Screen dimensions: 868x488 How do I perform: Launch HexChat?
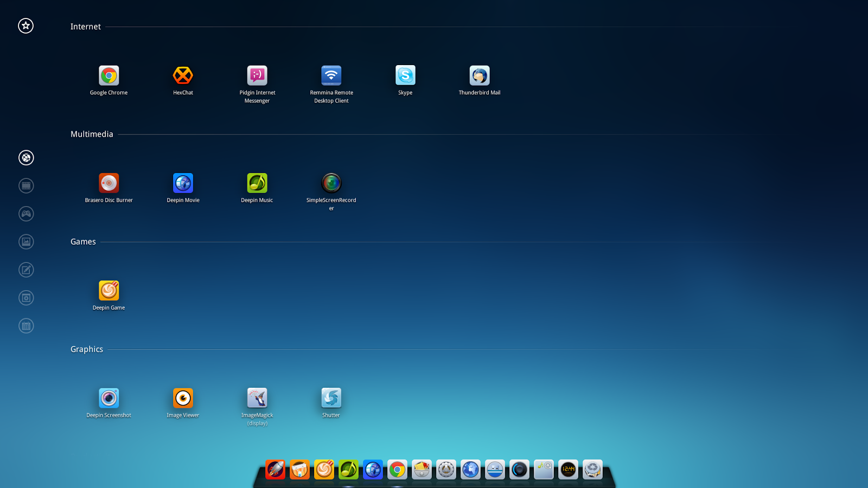tap(183, 76)
